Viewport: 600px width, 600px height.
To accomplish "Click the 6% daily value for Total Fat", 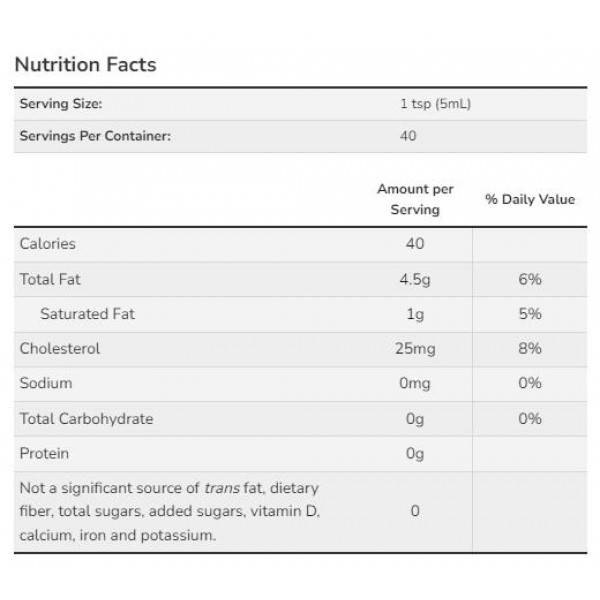I will (x=530, y=279).
